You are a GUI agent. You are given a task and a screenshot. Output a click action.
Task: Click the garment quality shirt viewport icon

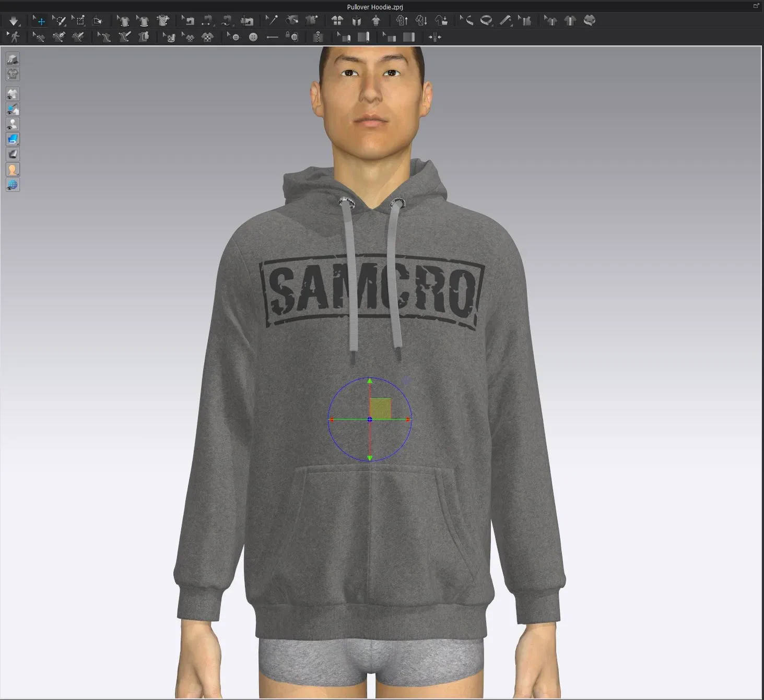click(13, 74)
